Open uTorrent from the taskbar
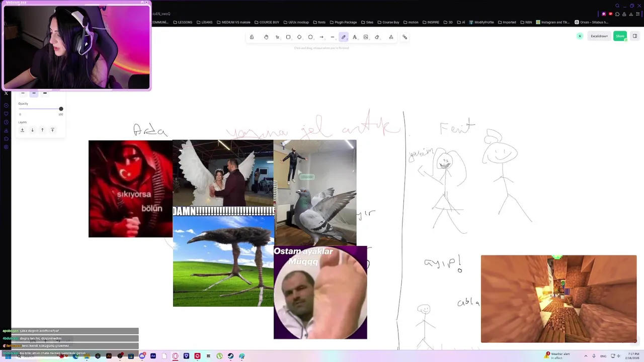644x362 pixels. (219, 356)
